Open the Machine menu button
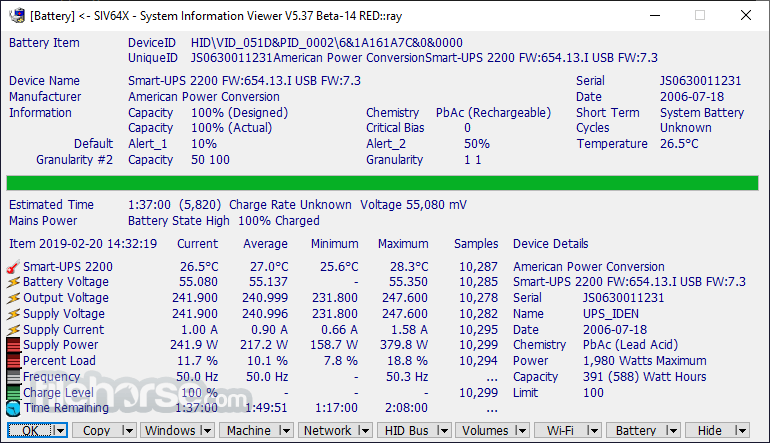770x443 pixels. click(x=249, y=431)
